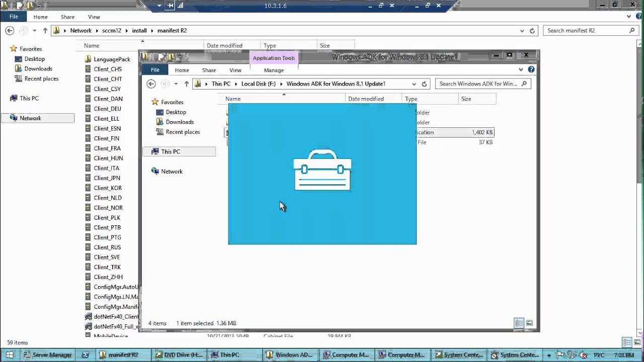644x362 pixels.
Task: Select the 1,402 KB size cell
Action: (482, 132)
